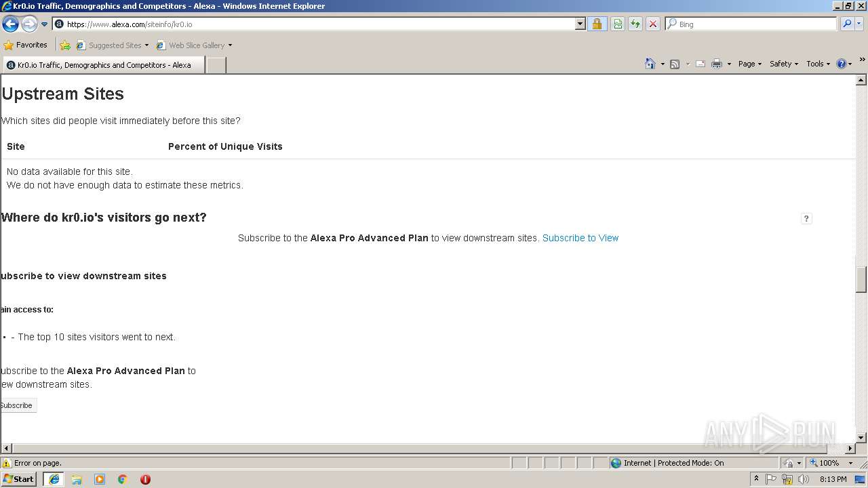The image size is (868, 488).
Task: Click the Upstream Sites heading
Action: [x=63, y=94]
